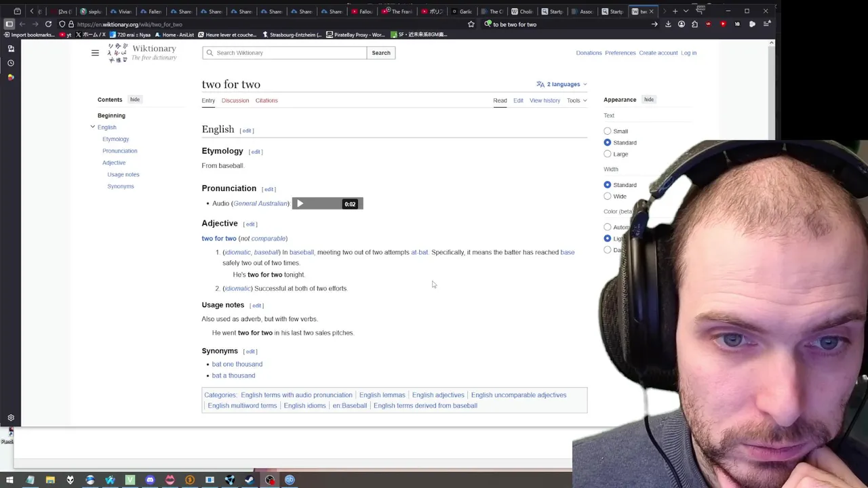
Task: Open OBS Studio from the taskbar
Action: tap(270, 480)
